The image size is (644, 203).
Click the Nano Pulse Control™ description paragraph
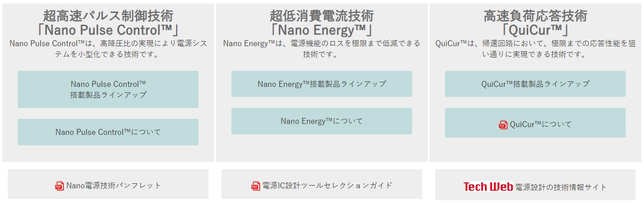(108, 48)
